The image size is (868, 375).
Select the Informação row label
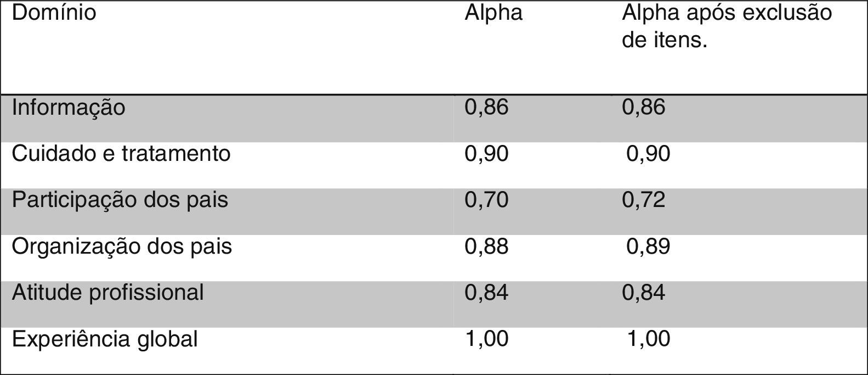click(x=69, y=107)
